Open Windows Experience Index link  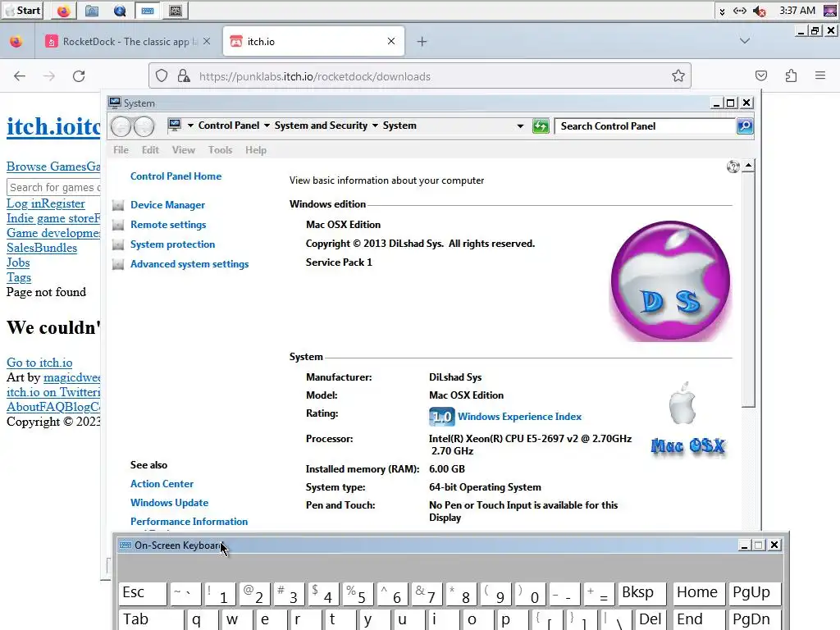[x=519, y=416]
